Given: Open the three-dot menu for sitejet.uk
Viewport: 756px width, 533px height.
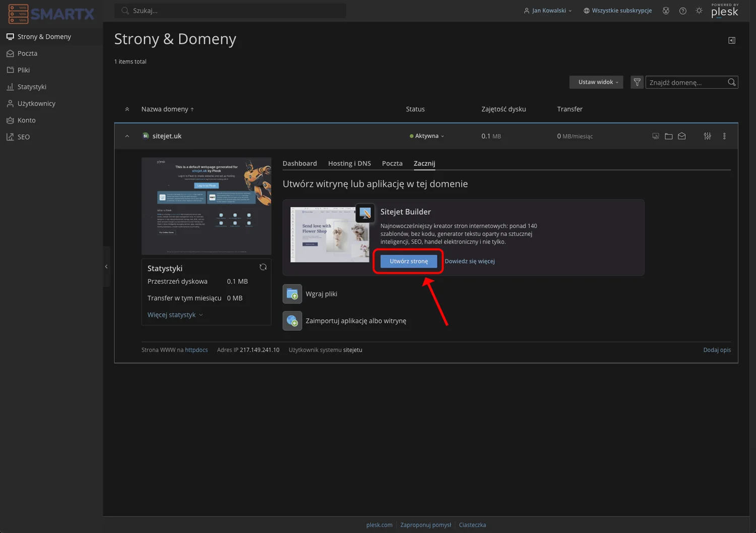Looking at the screenshot, I should point(724,136).
